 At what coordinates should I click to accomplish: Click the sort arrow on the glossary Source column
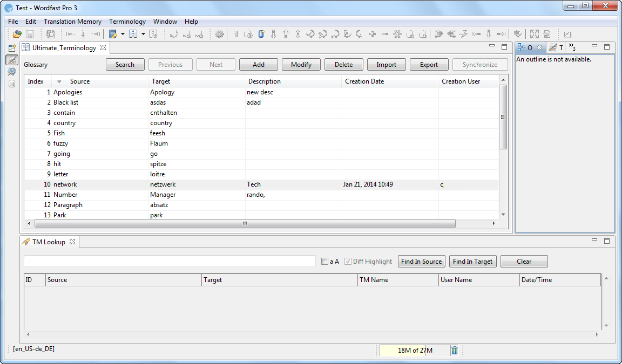(x=59, y=81)
